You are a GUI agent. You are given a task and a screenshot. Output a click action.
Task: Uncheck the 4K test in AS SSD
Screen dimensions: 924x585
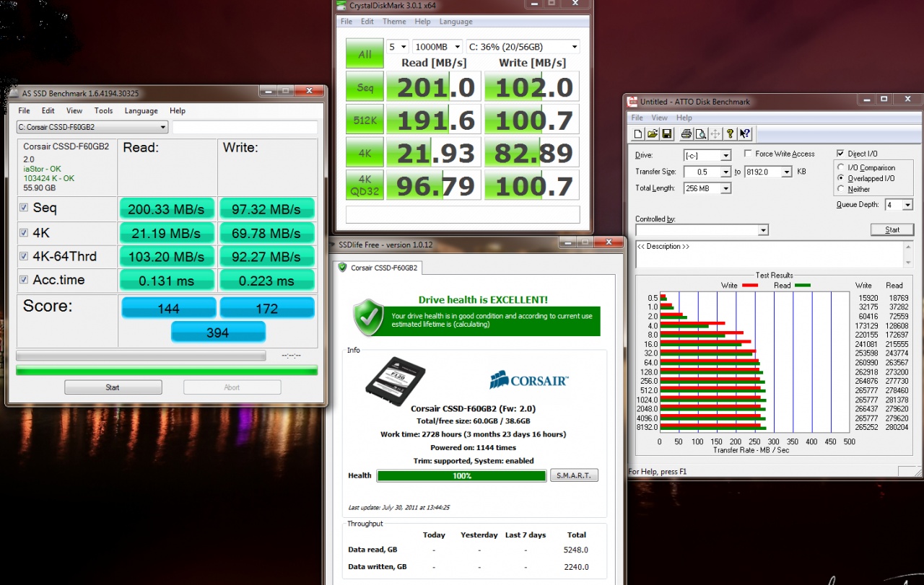(x=24, y=232)
